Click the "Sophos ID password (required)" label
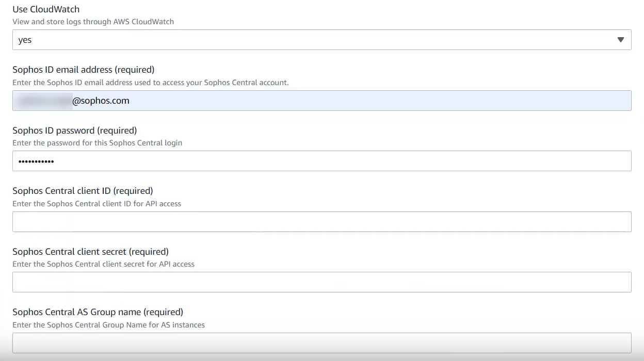 point(74,130)
